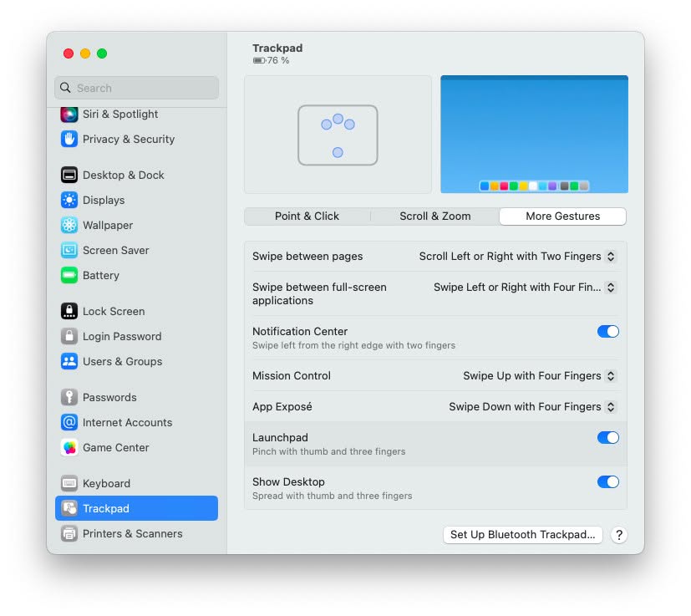Image resolution: width=691 pixels, height=616 pixels.
Task: Toggle Show Desktop spread gesture off
Action: pyautogui.click(x=608, y=482)
